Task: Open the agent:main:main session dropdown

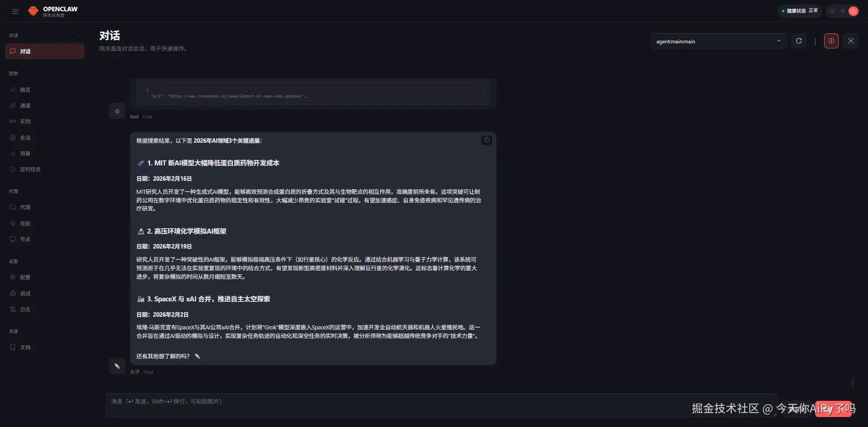Action: 719,41
